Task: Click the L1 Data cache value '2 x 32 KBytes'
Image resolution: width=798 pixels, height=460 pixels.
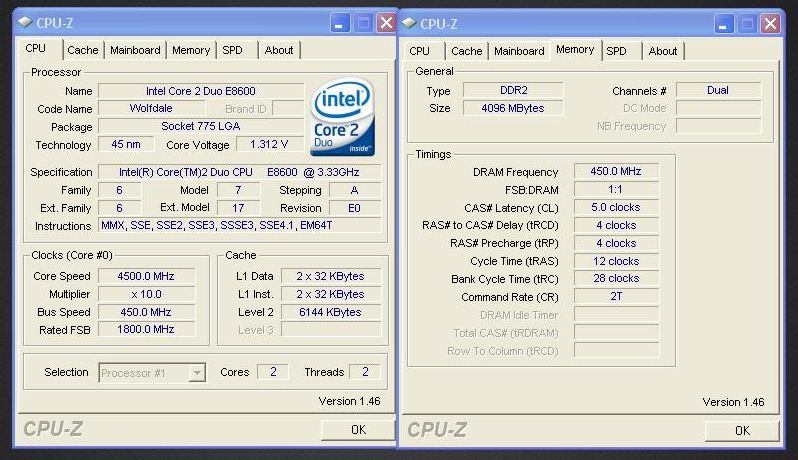Action: [x=331, y=276]
